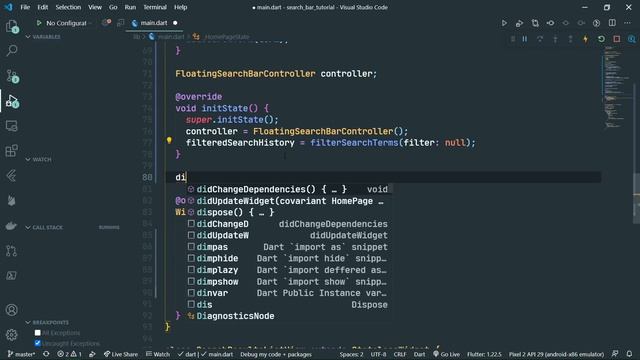Select didUpdateWidget(covariant HomePage suggestion
640x360 pixels.
pos(289,201)
